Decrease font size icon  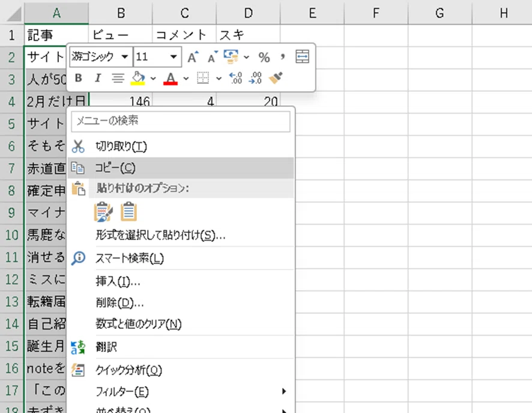[x=213, y=56]
